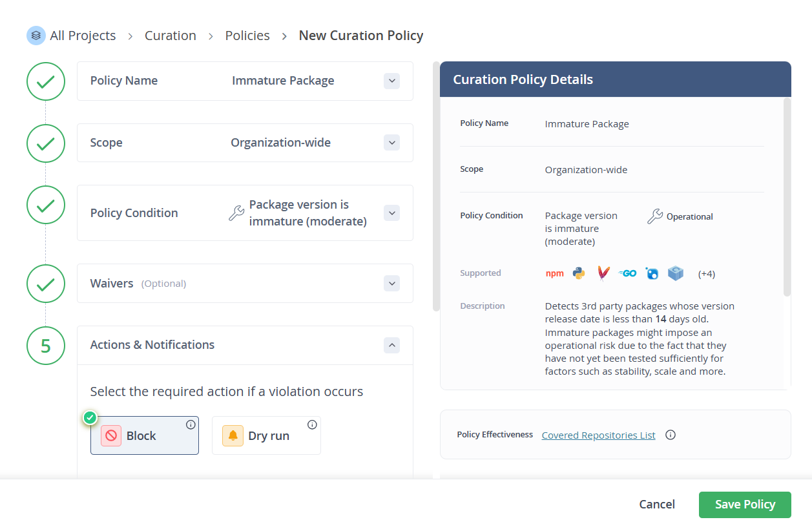
Task: Click the projects stack icon in the breadcrumb
Action: point(36,35)
